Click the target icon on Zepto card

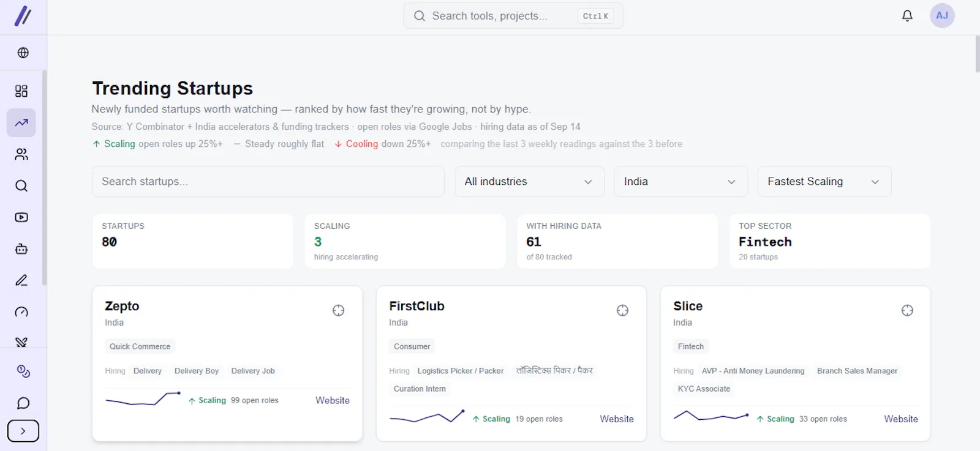338,310
